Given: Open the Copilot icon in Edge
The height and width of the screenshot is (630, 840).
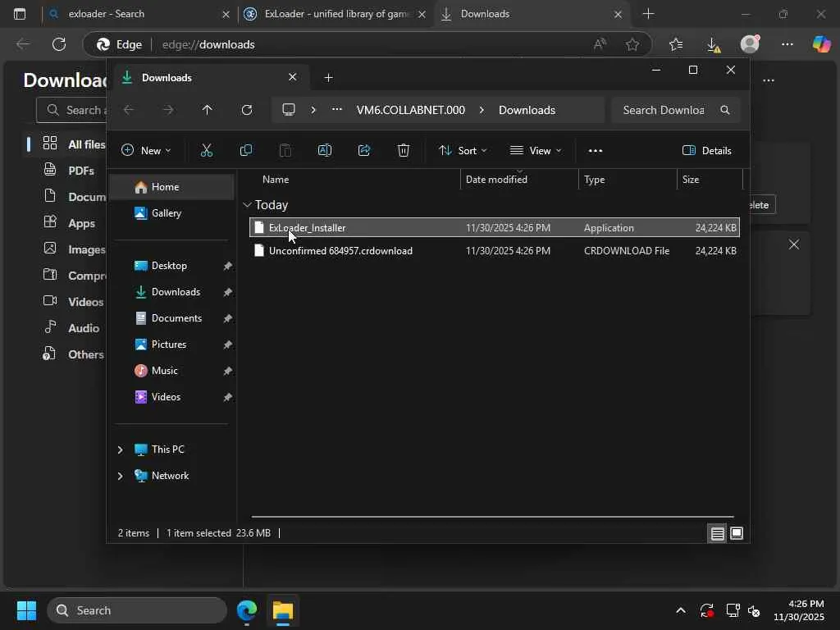Looking at the screenshot, I should pyautogui.click(x=821, y=44).
